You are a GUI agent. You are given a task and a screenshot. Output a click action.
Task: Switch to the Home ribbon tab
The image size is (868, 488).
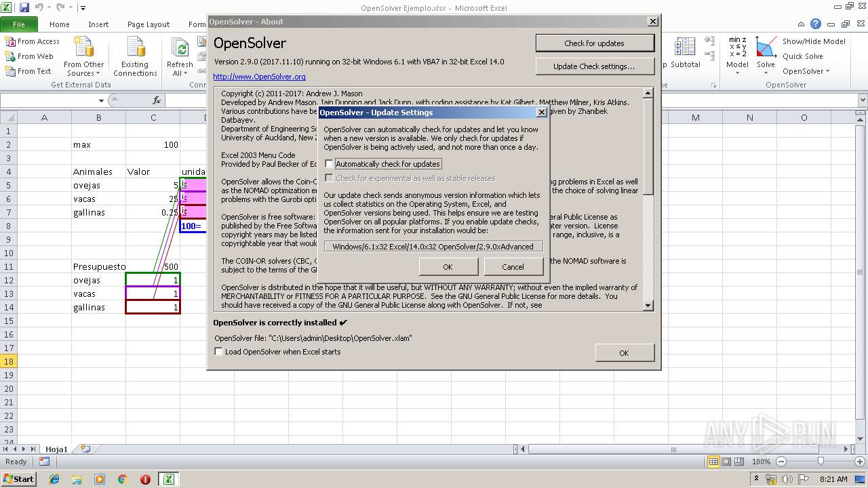[59, 24]
